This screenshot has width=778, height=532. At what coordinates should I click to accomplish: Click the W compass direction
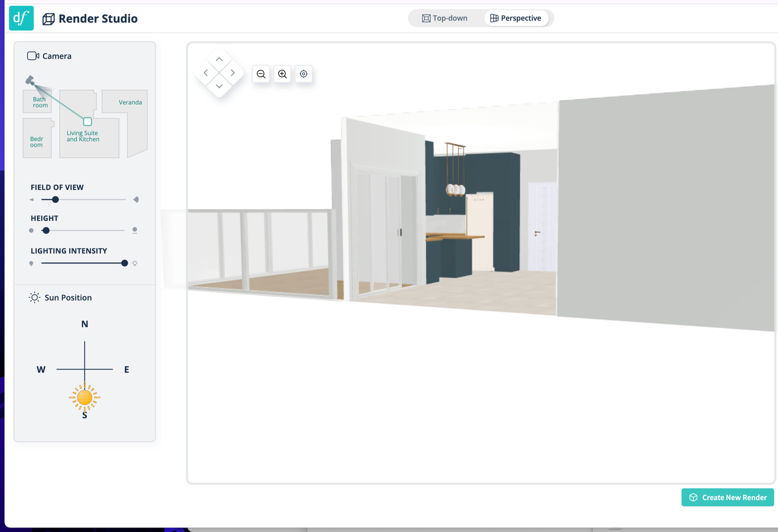pos(41,370)
